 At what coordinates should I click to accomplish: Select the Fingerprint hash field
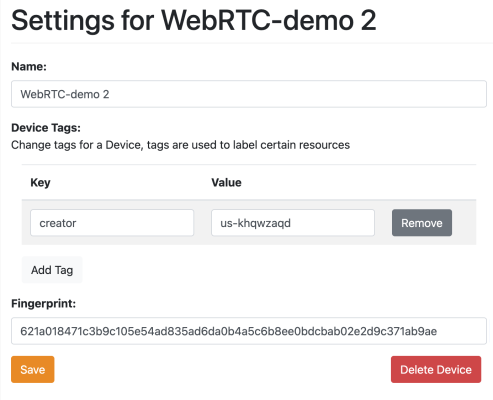(x=249, y=331)
